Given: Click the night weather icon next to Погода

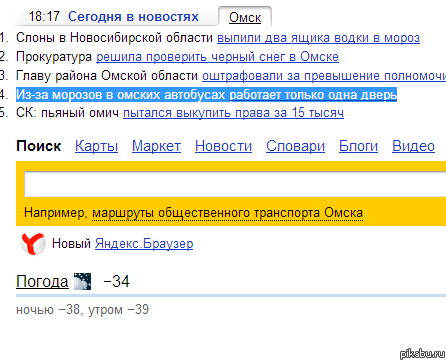Looking at the screenshot, I should tap(82, 281).
